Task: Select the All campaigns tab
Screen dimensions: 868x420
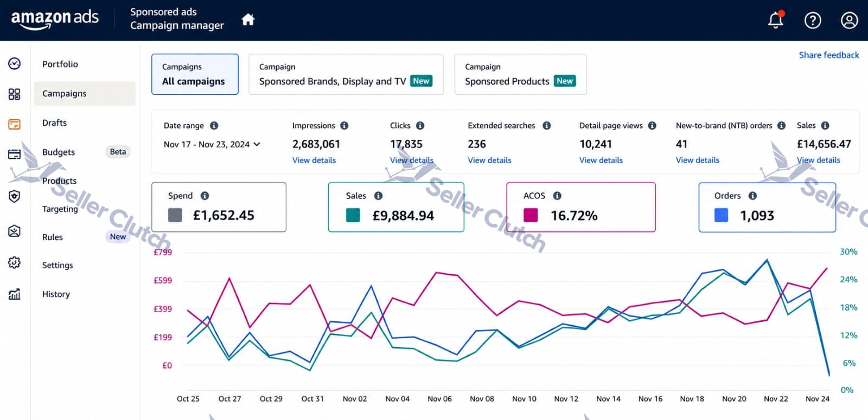Action: pos(195,74)
